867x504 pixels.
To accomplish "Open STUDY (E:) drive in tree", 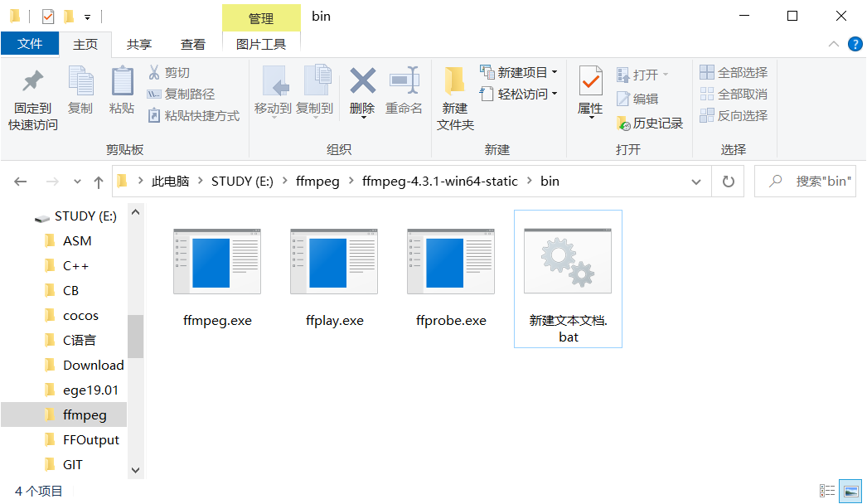I will (85, 216).
